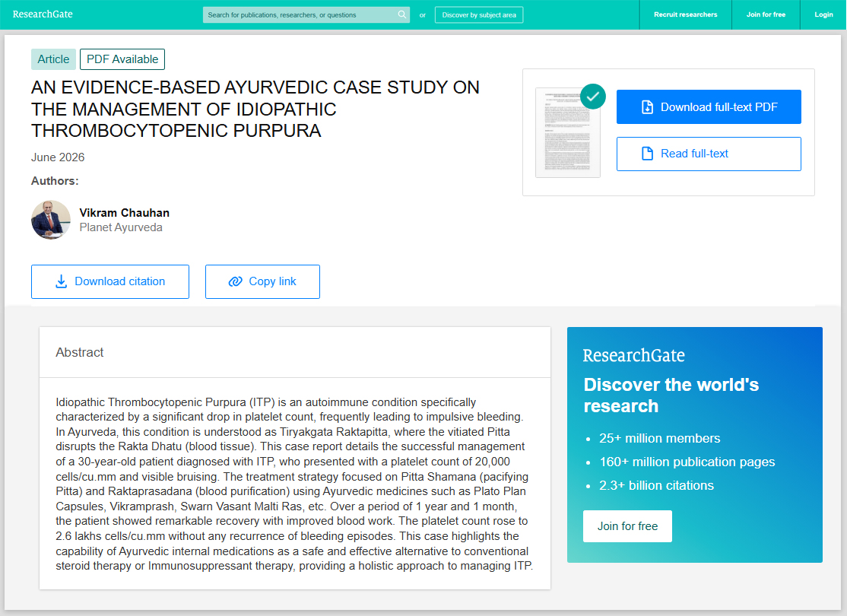Click the "2.3+ billion citations" text

[656, 486]
